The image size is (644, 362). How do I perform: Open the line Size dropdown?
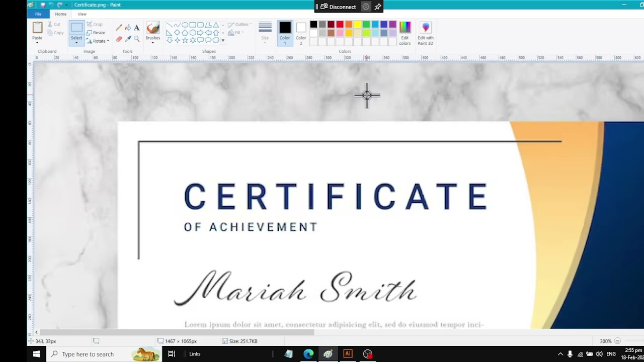coord(265,33)
